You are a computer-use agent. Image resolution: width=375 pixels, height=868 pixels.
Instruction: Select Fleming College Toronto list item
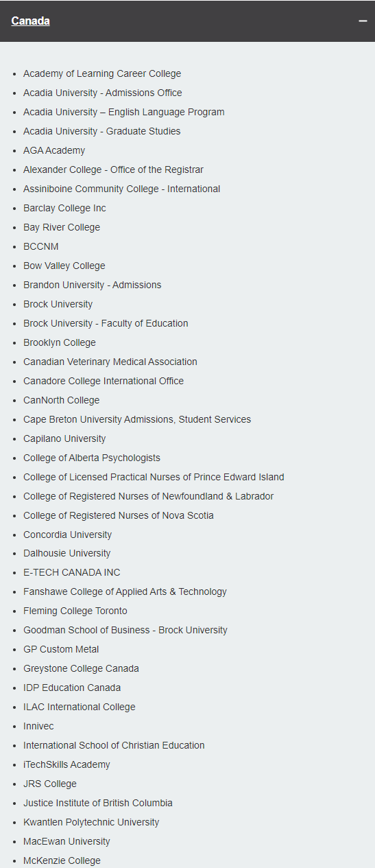75,611
